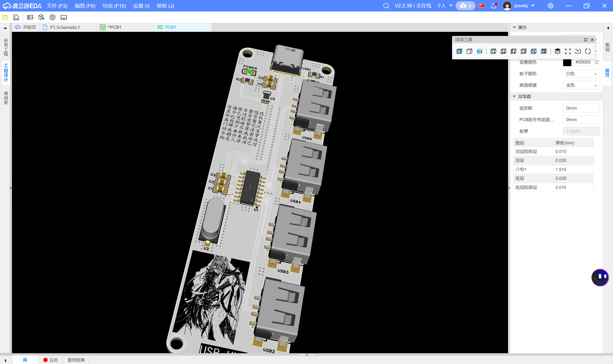The width and height of the screenshot is (613, 364).
Task: Switch to right face view cube
Action: [x=523, y=51]
